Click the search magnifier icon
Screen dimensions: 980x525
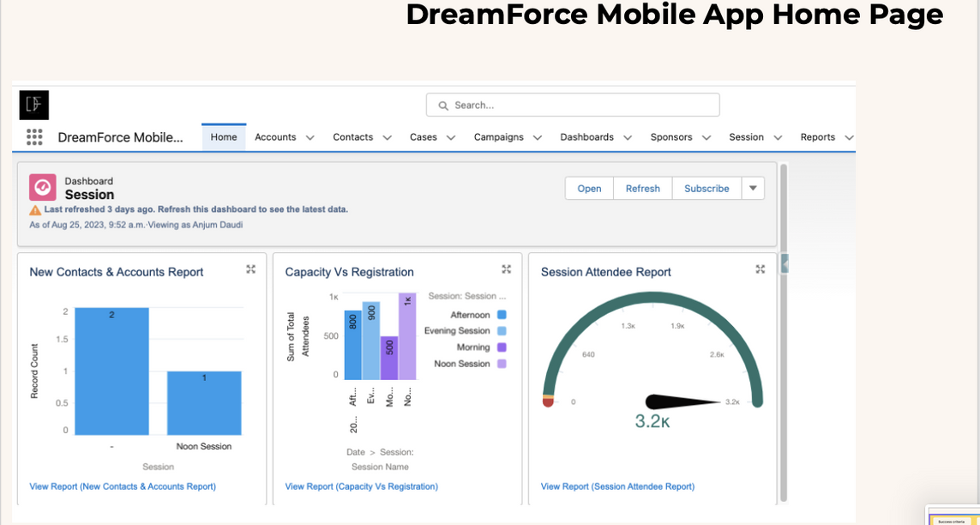point(443,106)
